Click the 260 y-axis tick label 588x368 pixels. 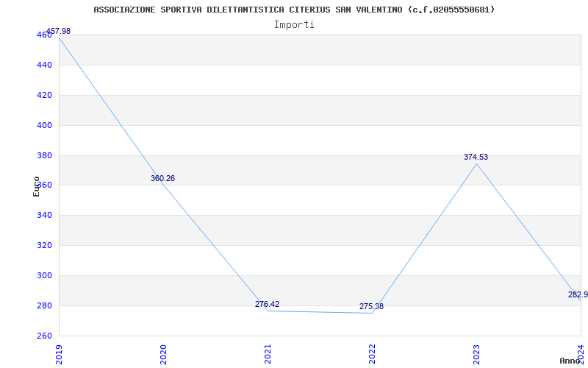(44, 336)
